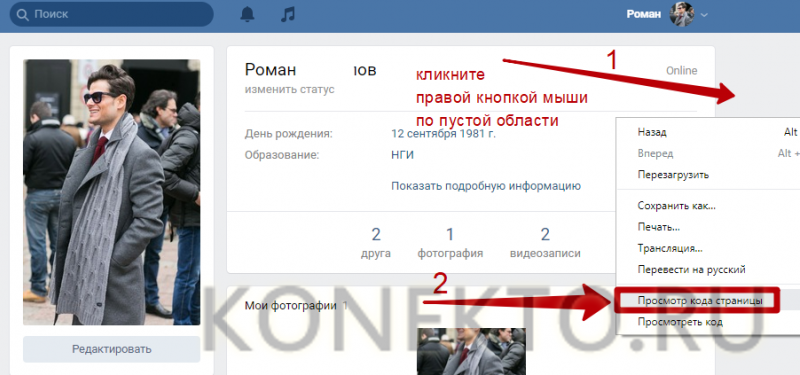Click the large profile photo
Viewport: 800px width, 375px height.
(x=112, y=192)
